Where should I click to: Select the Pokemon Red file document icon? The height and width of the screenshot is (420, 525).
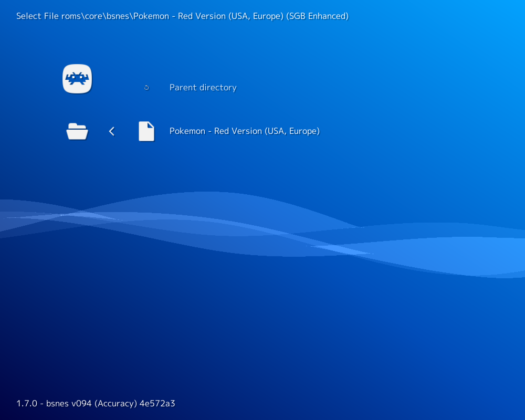[146, 131]
